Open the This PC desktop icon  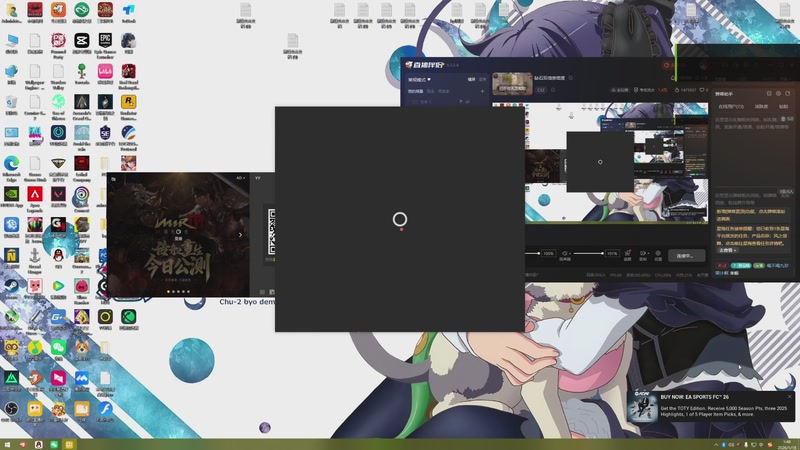coord(11,40)
